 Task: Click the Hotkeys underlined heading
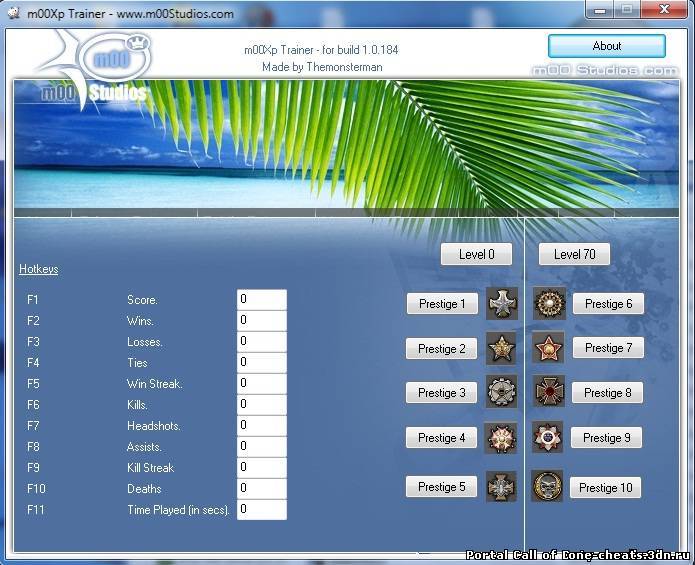39,269
